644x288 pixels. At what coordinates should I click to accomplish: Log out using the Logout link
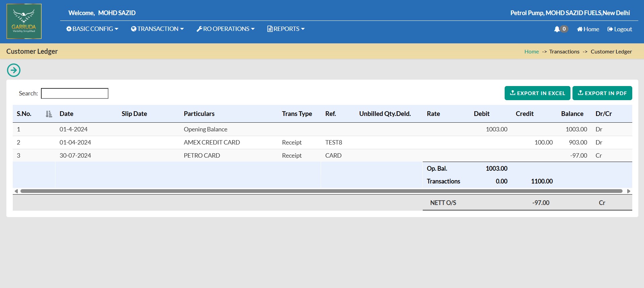[x=620, y=29]
